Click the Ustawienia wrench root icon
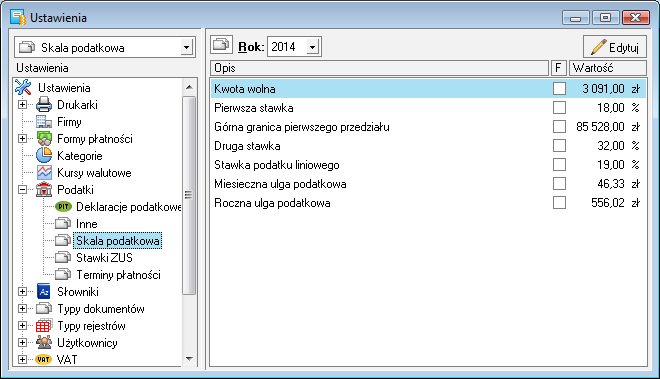 23,87
